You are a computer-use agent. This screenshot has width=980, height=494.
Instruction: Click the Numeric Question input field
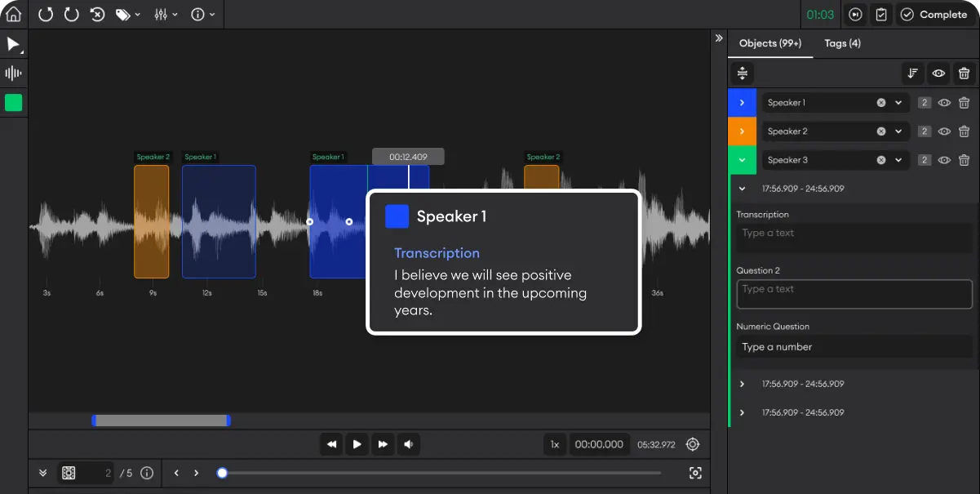[854, 346]
